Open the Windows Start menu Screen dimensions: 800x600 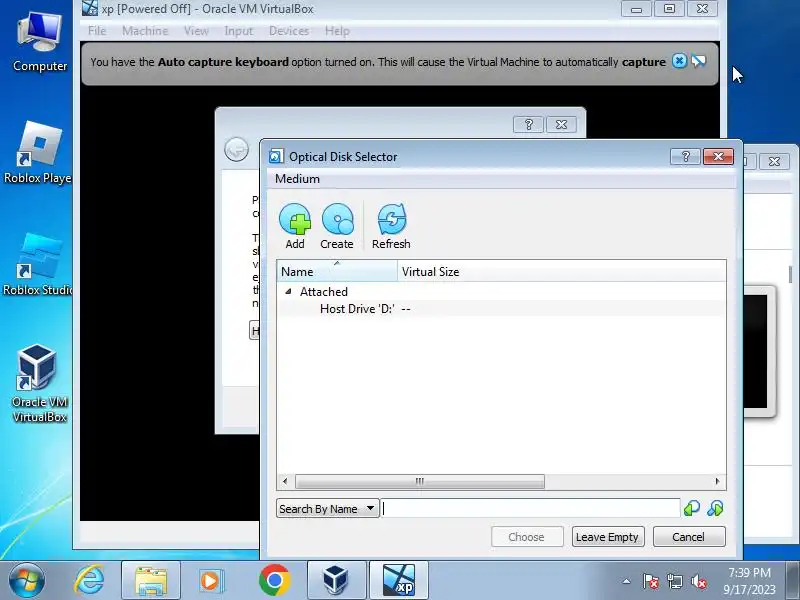[x=26, y=581]
